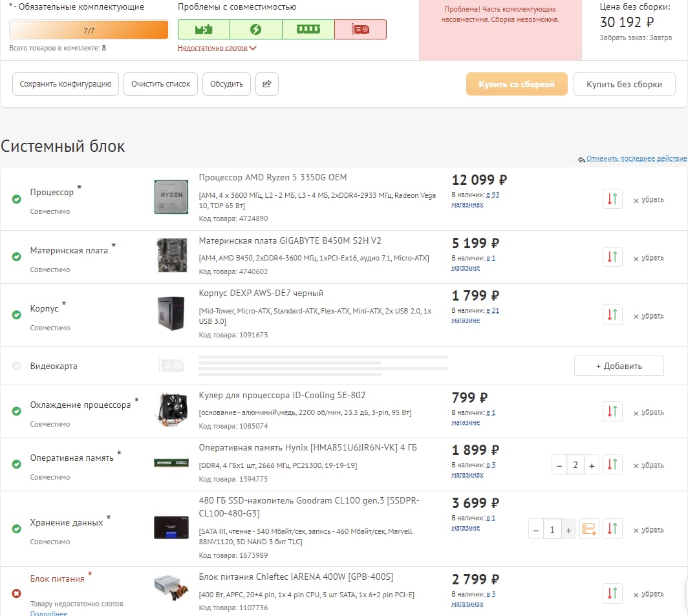Click the Hynix RAM stick thumbnail
Image resolution: width=688 pixels, height=616 pixels.
(171, 462)
